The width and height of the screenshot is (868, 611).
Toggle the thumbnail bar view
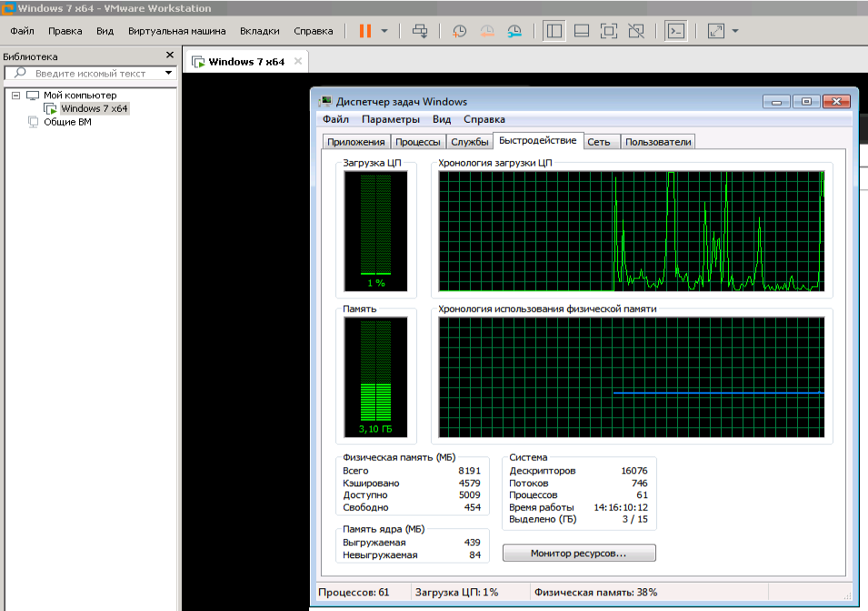coord(581,31)
